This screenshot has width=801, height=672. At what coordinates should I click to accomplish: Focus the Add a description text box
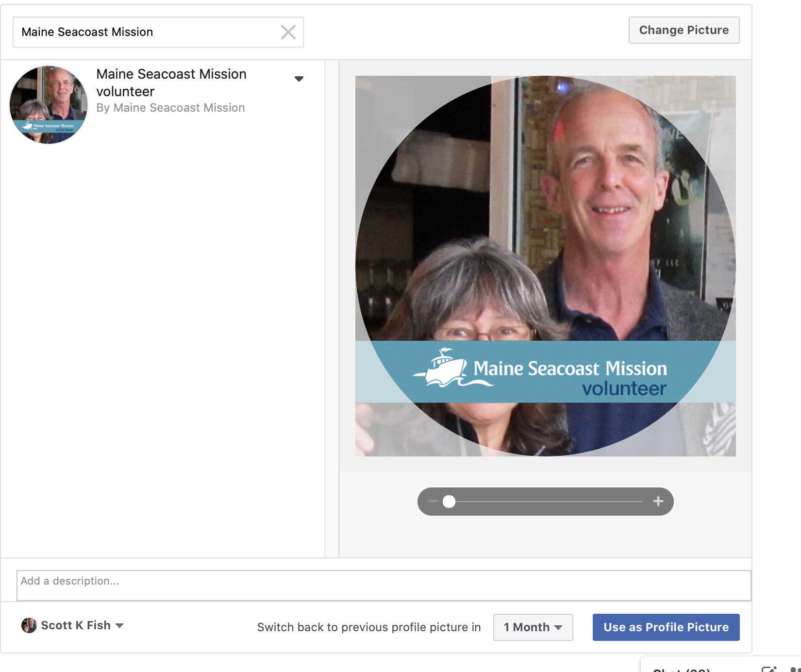(x=384, y=586)
